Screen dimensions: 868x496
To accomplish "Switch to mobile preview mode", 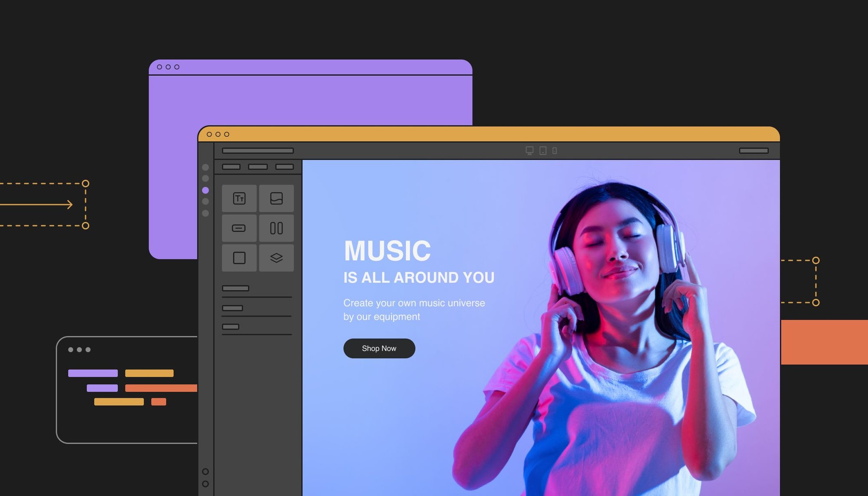I will 555,150.
